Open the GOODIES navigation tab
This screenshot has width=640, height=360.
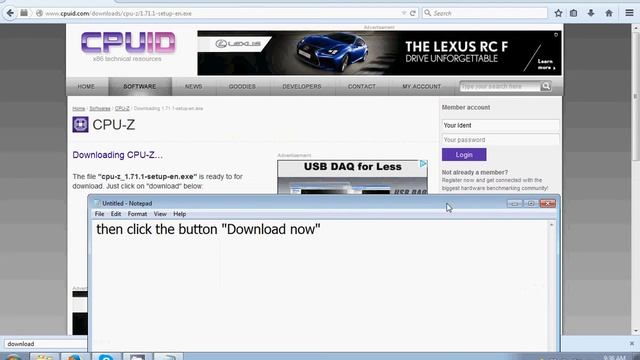click(x=242, y=87)
